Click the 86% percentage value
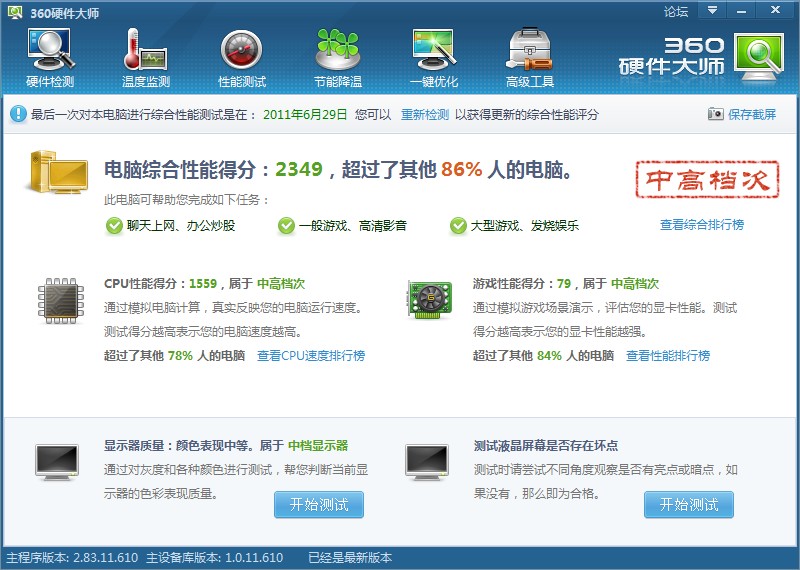Image resolution: width=800 pixels, height=570 pixels. coord(462,169)
